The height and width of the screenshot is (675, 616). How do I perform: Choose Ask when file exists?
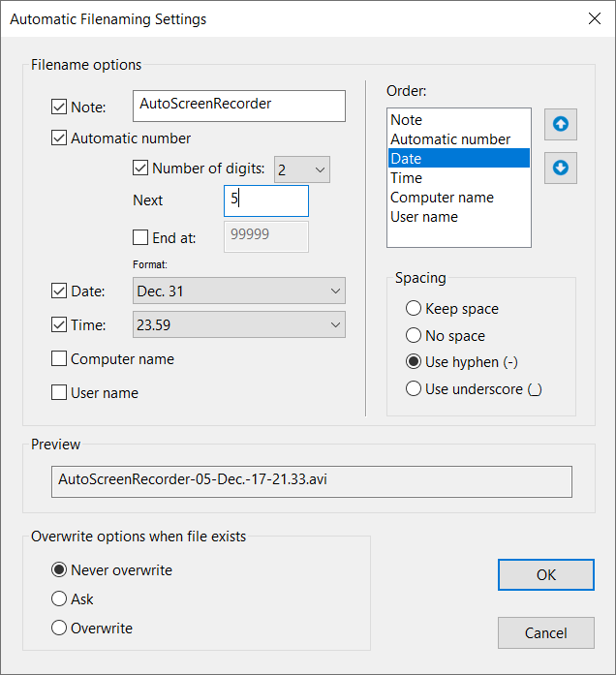tap(60, 599)
